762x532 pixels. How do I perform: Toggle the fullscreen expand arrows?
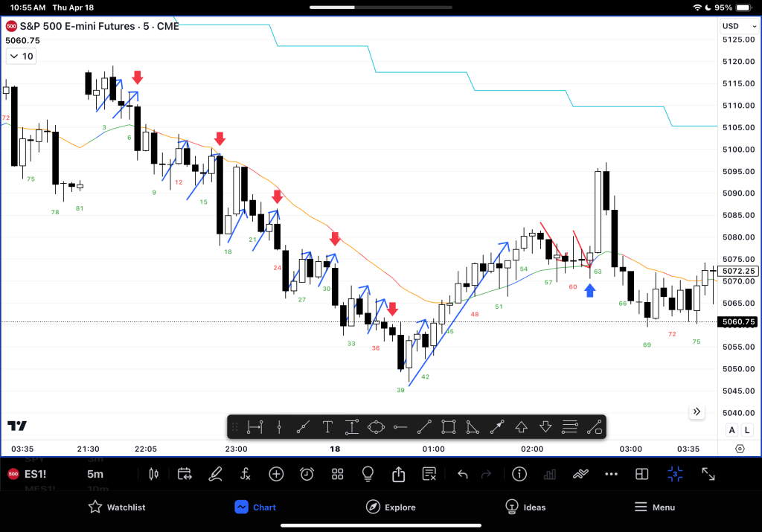click(708, 474)
